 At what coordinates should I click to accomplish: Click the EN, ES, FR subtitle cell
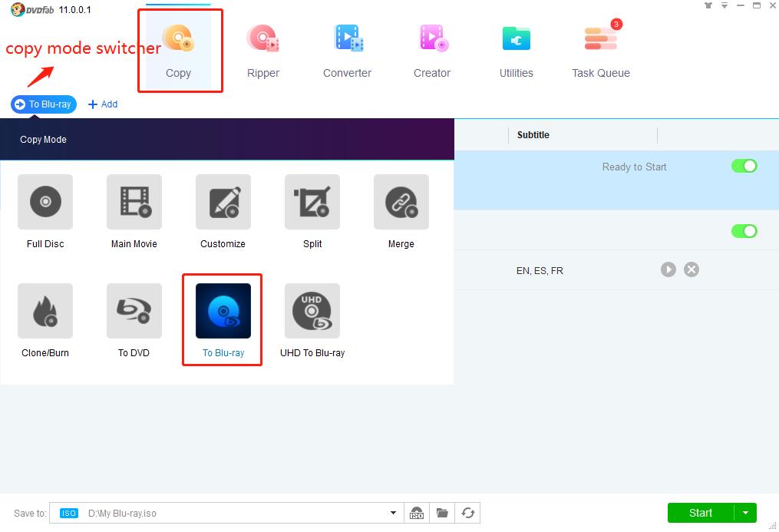(x=540, y=271)
